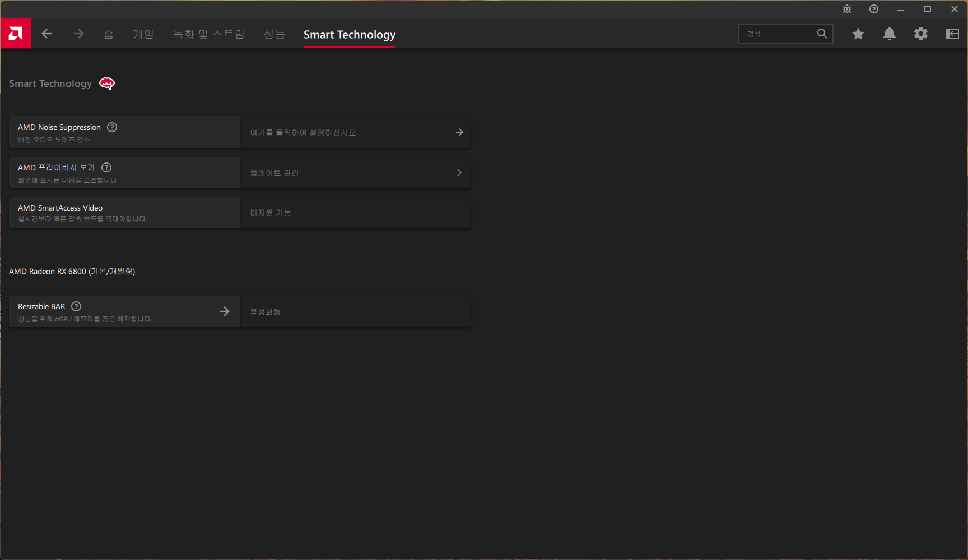
Task: Select AMD SmartAccess Video label
Action: coord(60,208)
